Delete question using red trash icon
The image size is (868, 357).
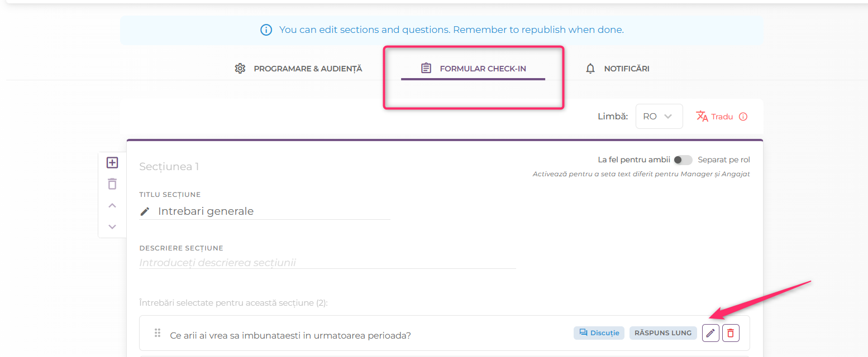coord(731,333)
